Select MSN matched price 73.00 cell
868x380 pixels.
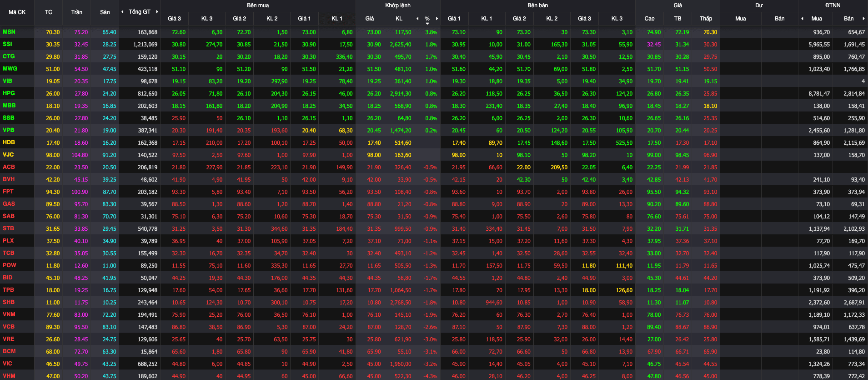pos(374,32)
